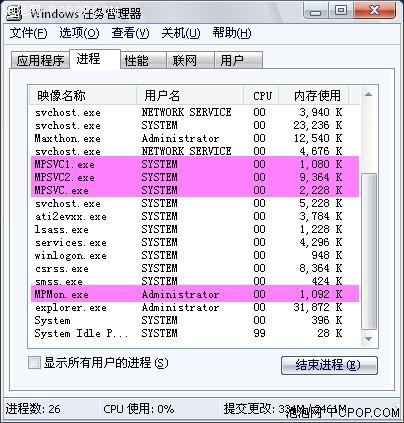Sort by the CPU column header
404x423 pixels.
point(261,96)
